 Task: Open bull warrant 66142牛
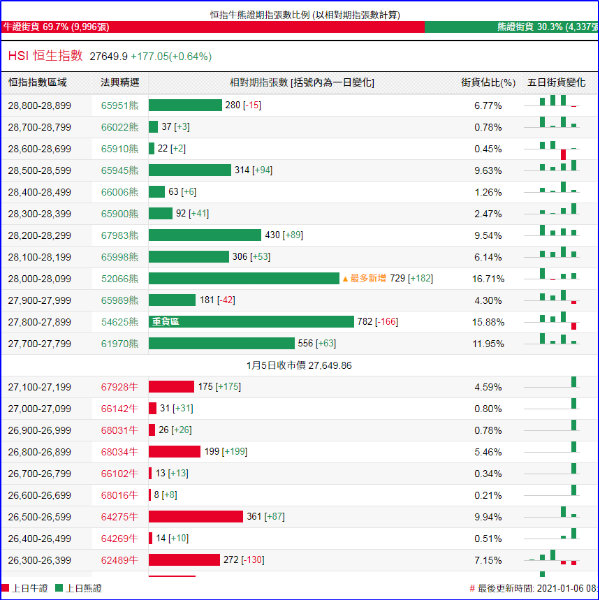click(x=119, y=409)
